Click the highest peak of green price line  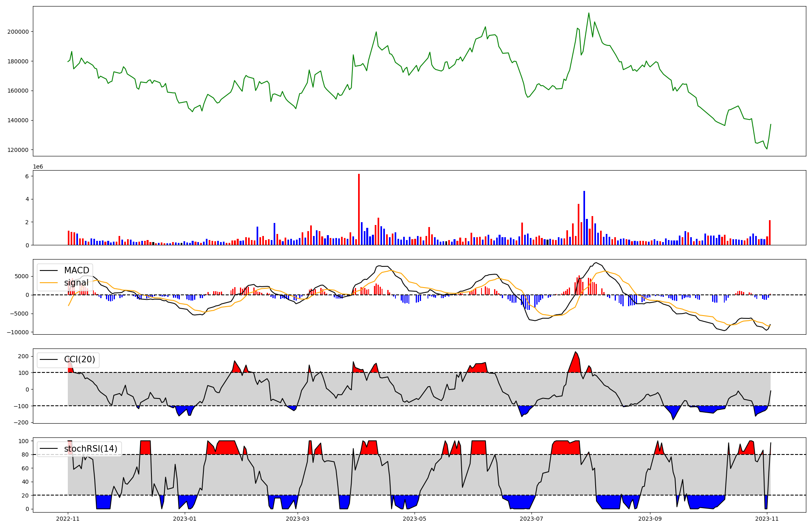(x=589, y=13)
